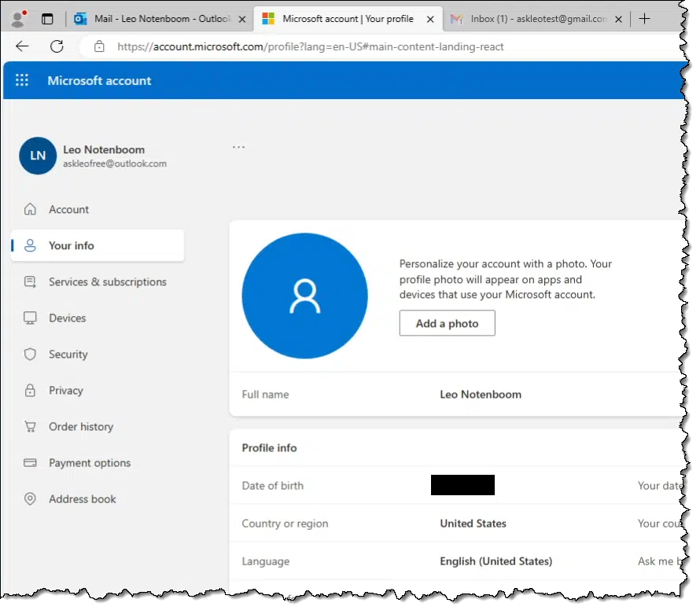The image size is (700, 610).
Task: Click the Privacy lock icon
Action: pos(30,391)
